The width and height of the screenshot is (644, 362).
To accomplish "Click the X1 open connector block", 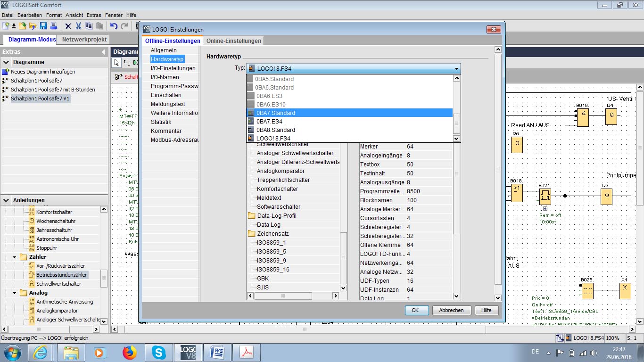I will click(x=625, y=290).
